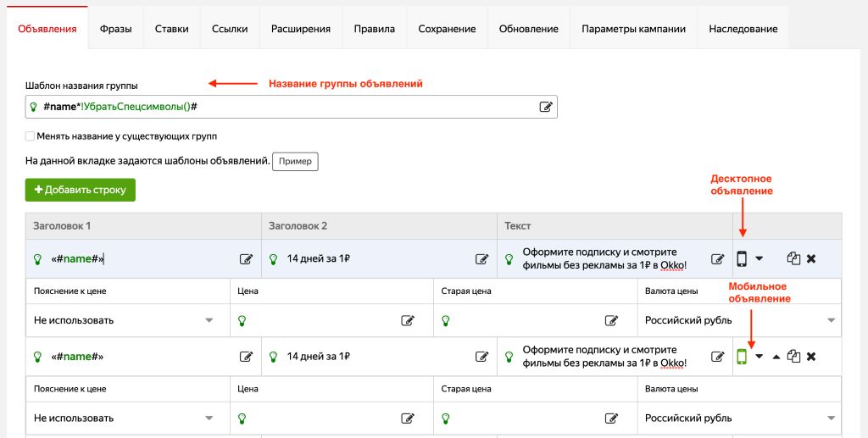Open first Валюта цены Российский рубль dropdown
This screenshot has height=438, width=868.
click(831, 320)
